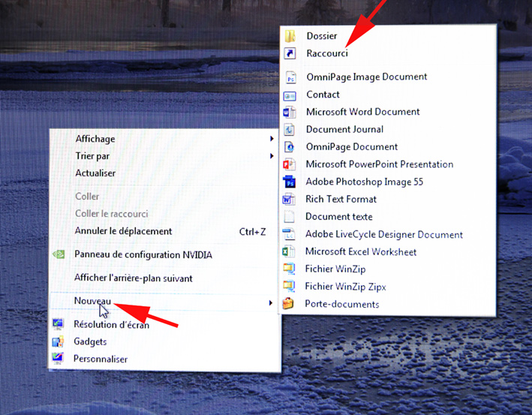Image resolution: width=532 pixels, height=415 pixels.
Task: Choose Annuler le déplacement
Action: 163,231
